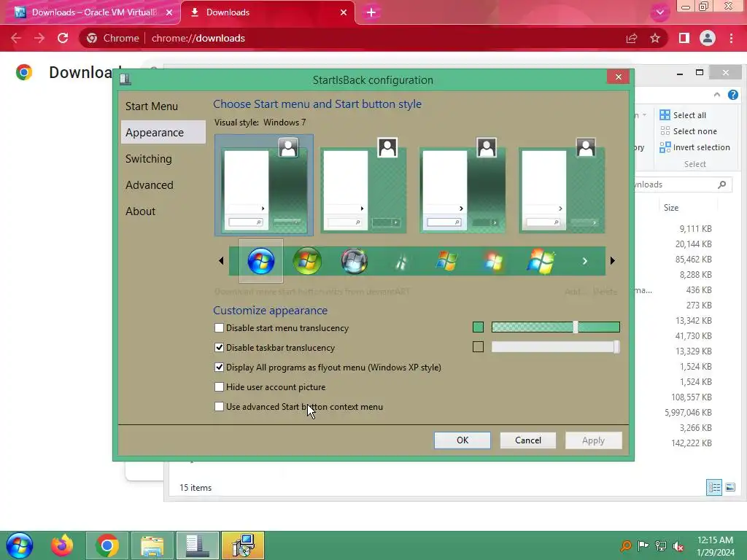Toggle Disable start menu translucency checkbox
Screen dimensions: 747x560
(219, 327)
